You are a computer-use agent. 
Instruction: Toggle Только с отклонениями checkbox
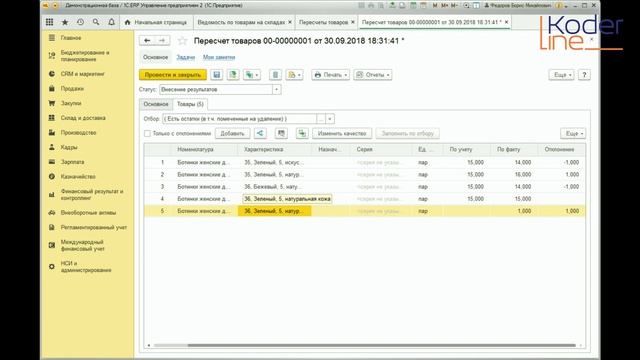147,133
